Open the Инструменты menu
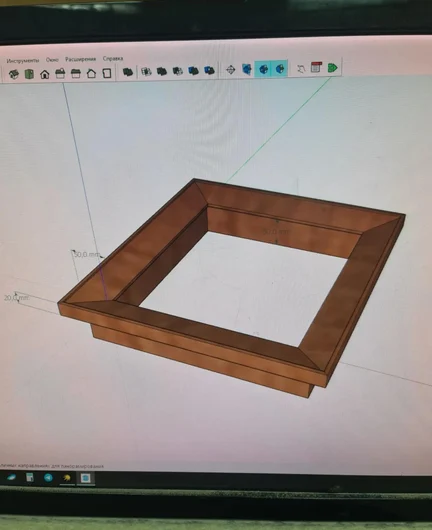Screen dimensions: 432x530 [23, 61]
